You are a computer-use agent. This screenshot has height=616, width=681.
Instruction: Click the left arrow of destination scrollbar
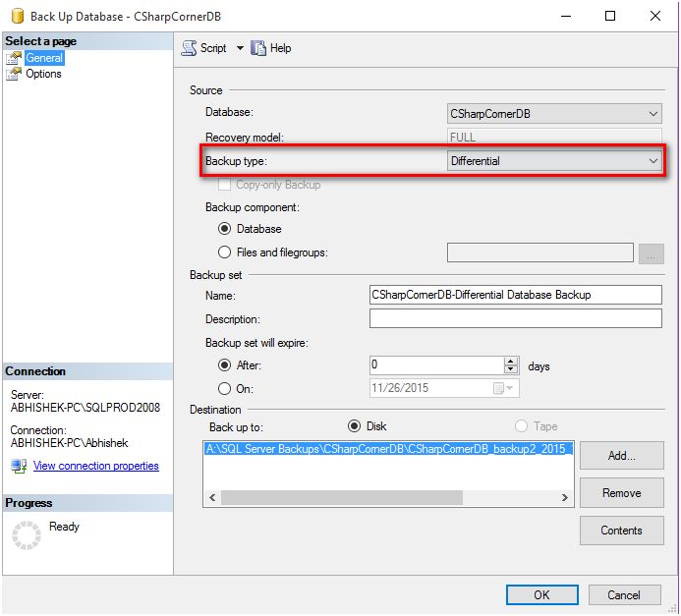pyautogui.click(x=212, y=497)
